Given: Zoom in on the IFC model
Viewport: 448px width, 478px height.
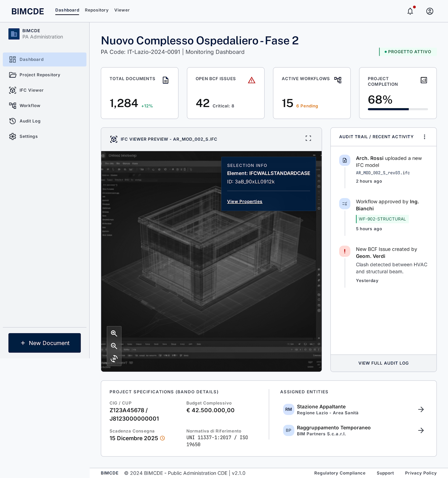Looking at the screenshot, I should tap(114, 333).
